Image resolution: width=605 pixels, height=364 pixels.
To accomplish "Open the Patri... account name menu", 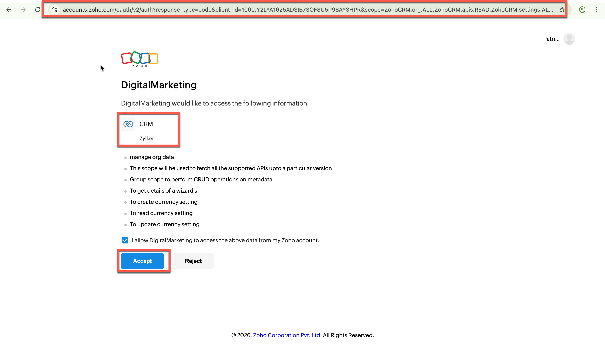I will 551,39.
